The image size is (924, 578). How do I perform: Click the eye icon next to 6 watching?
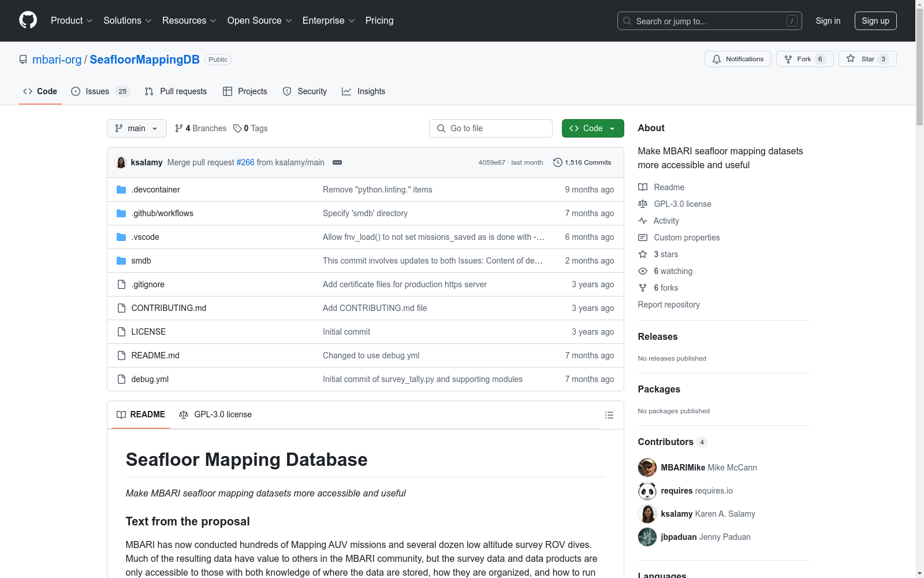point(643,271)
